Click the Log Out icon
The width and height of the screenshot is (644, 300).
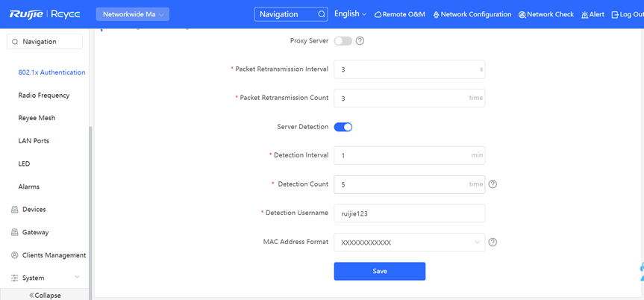click(x=615, y=15)
